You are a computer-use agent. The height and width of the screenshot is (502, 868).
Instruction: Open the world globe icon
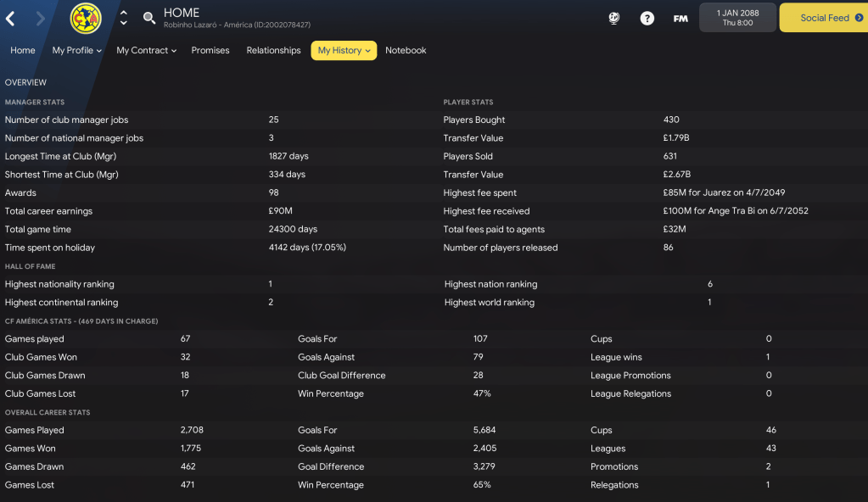pos(614,18)
